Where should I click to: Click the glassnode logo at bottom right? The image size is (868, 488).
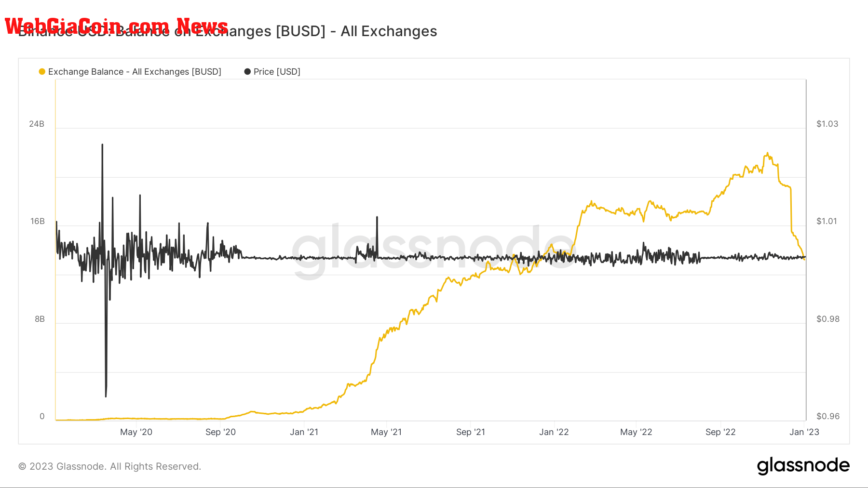pyautogui.click(x=803, y=466)
